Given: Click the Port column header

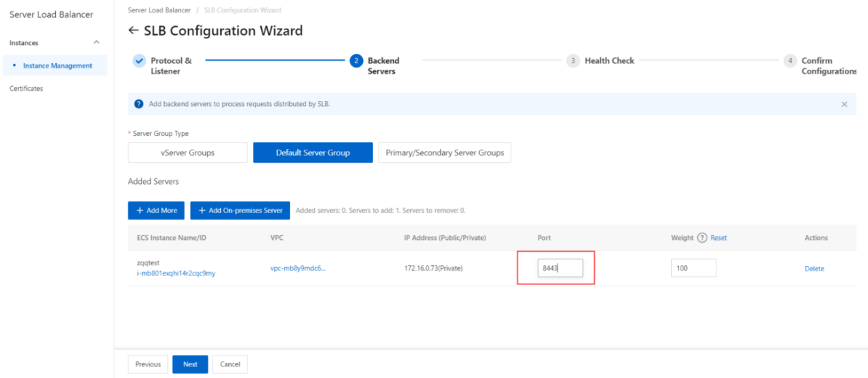Looking at the screenshot, I should [x=544, y=238].
